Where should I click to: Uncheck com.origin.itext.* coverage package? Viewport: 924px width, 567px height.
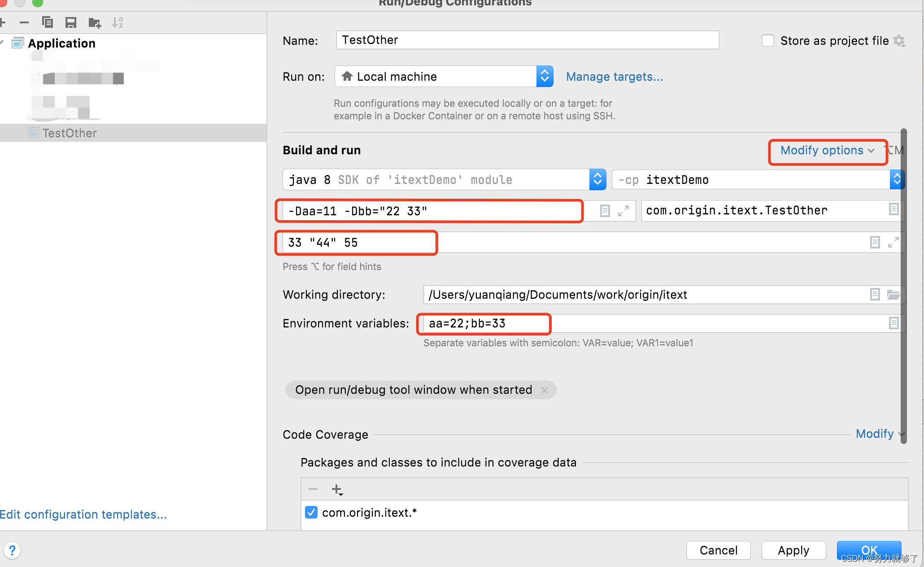[311, 512]
